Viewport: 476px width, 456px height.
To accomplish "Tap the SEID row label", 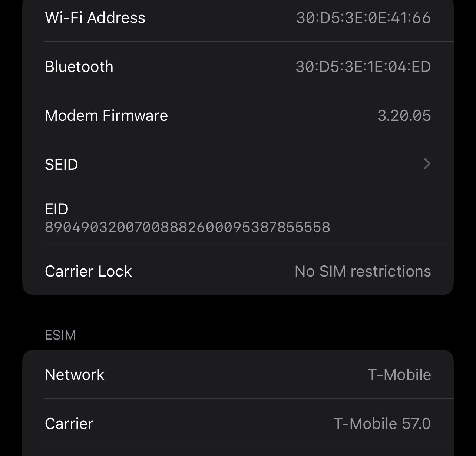I will (61, 164).
